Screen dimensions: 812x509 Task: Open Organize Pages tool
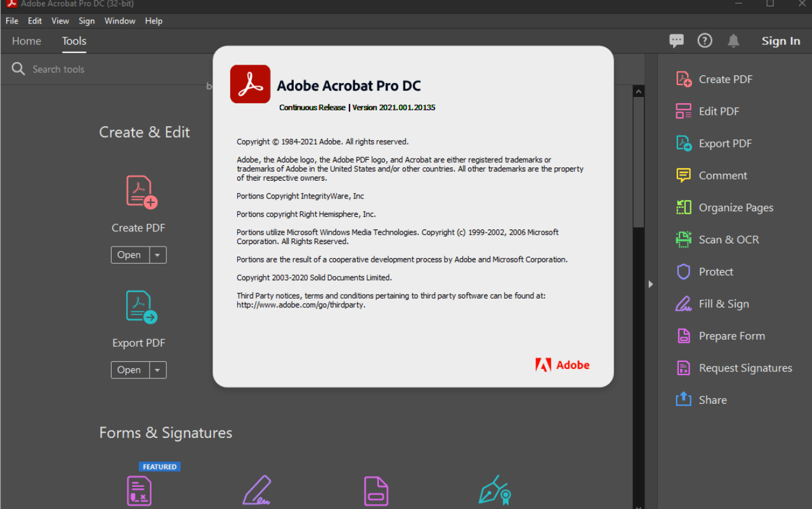point(683,207)
